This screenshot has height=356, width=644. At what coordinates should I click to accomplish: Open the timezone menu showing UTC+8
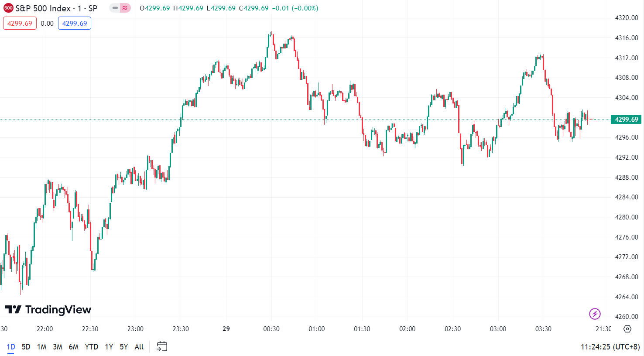point(610,347)
